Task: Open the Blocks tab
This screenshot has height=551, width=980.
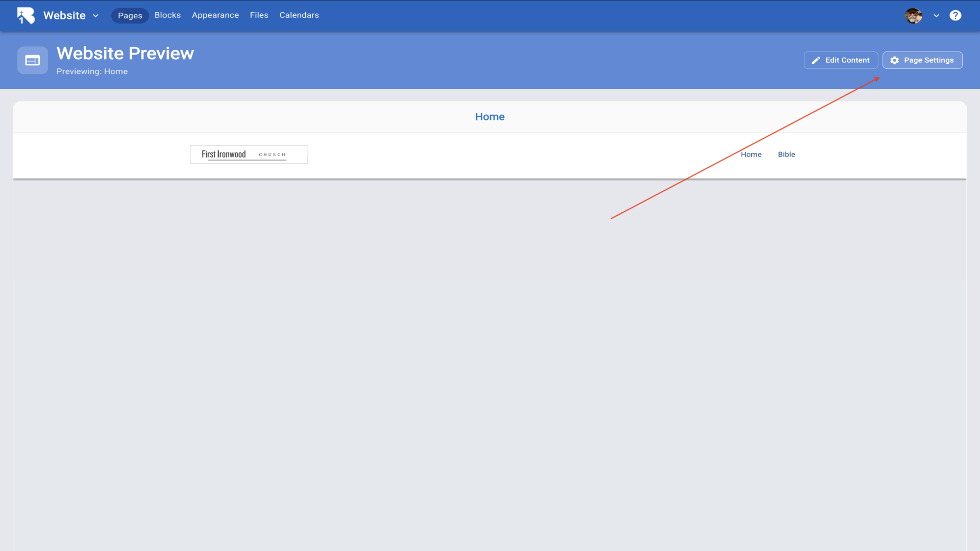Action: click(x=167, y=15)
